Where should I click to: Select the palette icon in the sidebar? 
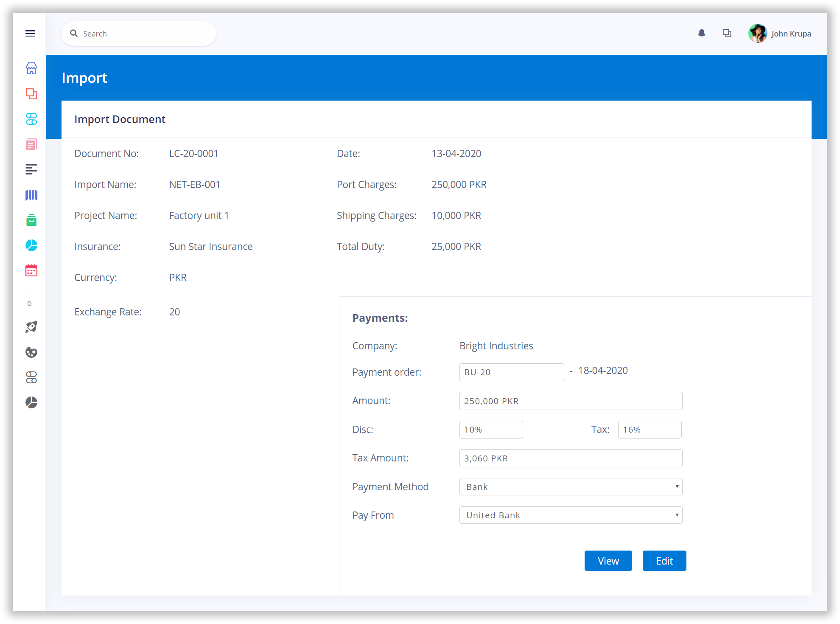tap(31, 352)
